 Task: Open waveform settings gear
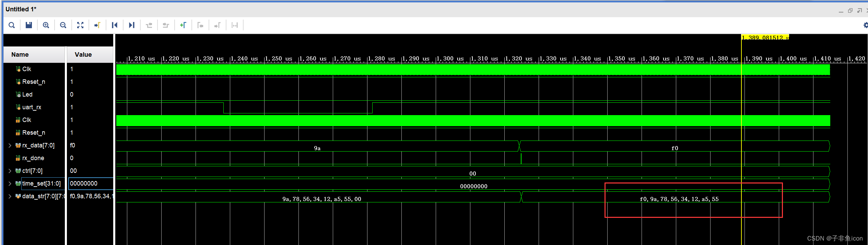pos(865,25)
